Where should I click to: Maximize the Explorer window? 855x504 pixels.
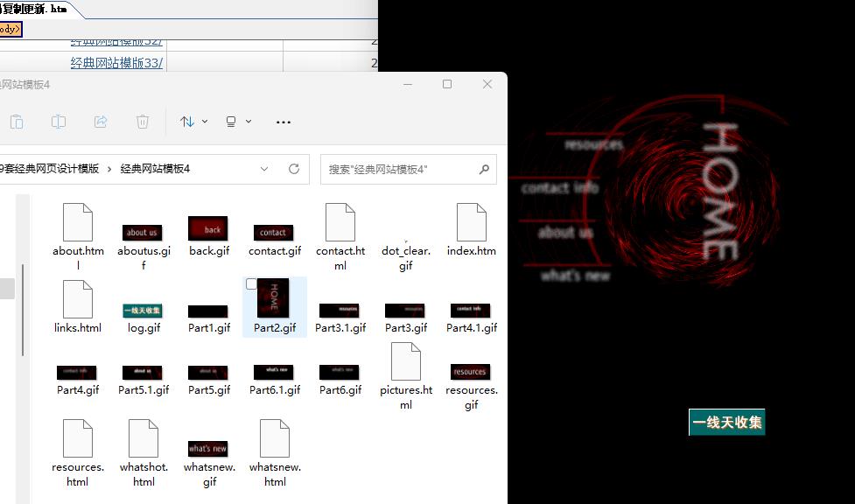pos(447,84)
